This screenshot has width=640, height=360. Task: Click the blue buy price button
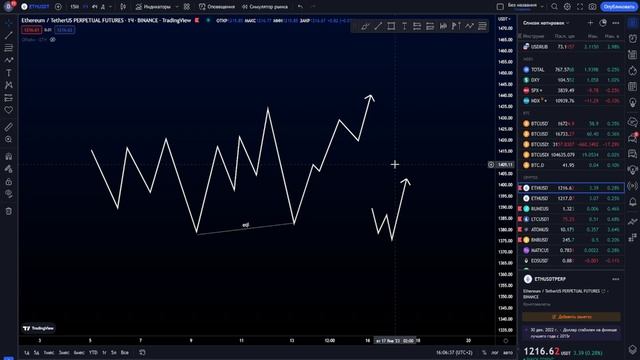[x=64, y=30]
